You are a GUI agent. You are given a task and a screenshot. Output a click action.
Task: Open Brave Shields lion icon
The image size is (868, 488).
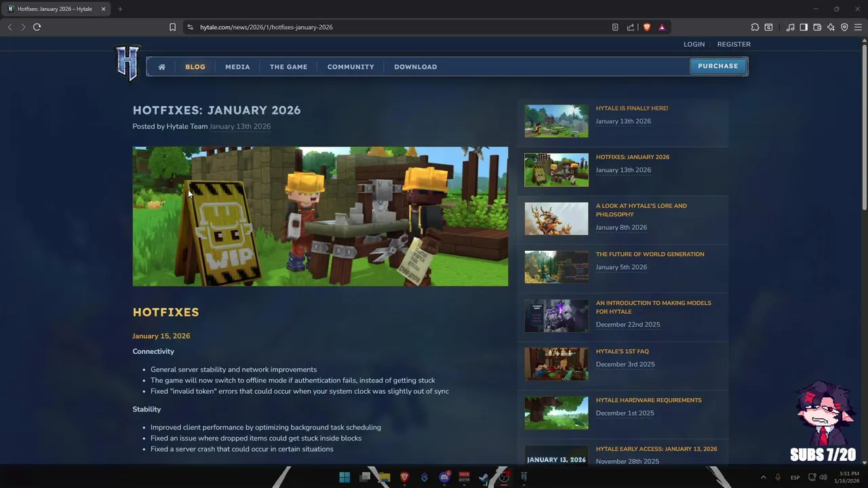tap(646, 27)
